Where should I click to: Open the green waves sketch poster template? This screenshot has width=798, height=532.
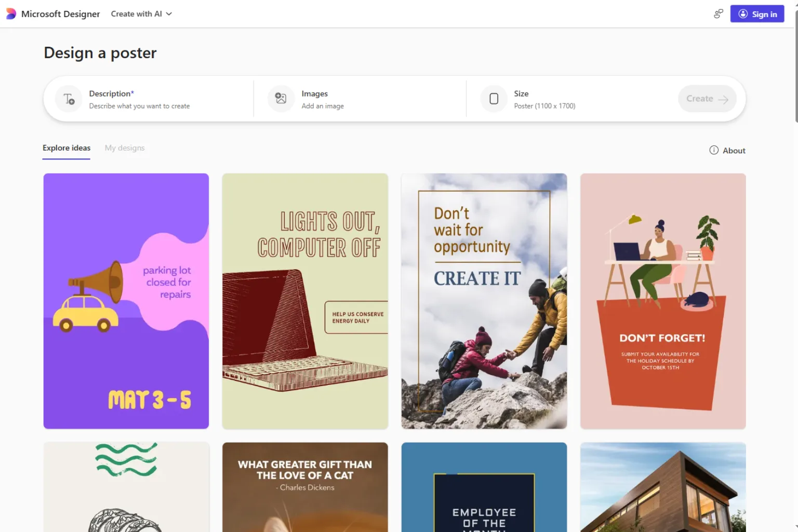click(x=126, y=487)
